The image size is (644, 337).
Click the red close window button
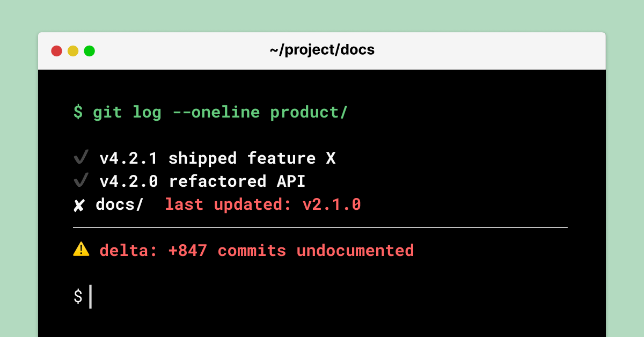(56, 51)
